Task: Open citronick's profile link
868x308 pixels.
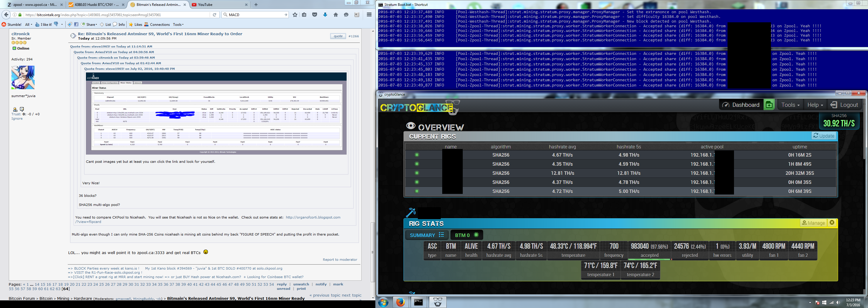Action: [x=21, y=34]
